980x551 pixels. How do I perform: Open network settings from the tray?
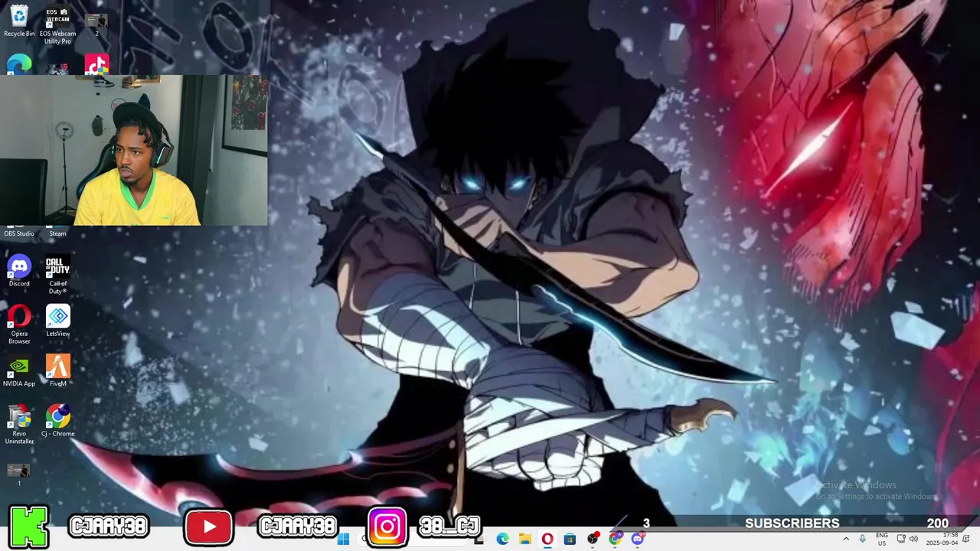(x=901, y=539)
